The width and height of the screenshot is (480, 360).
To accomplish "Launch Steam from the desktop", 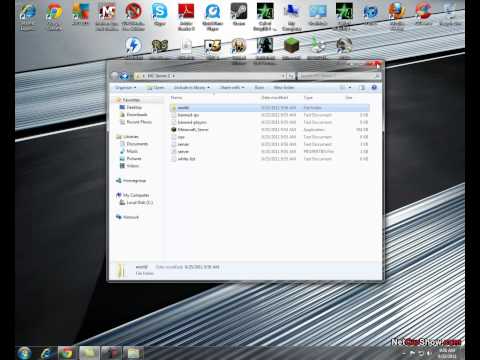I will [x=239, y=15].
